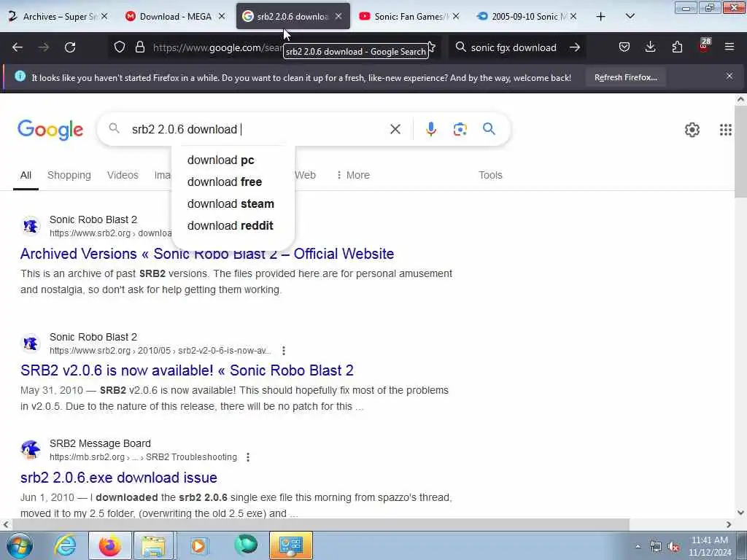This screenshot has width=747, height=560.
Task: Open Google quick settings gear
Action: click(x=692, y=130)
